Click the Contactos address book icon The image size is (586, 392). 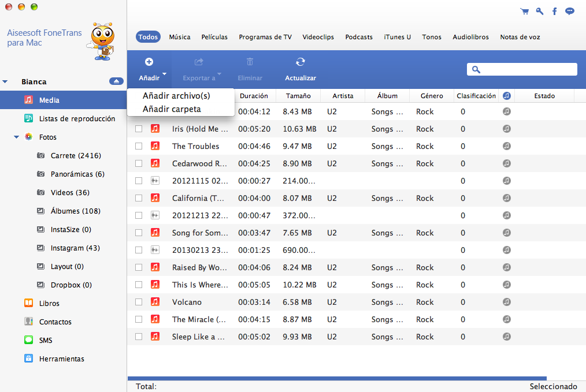pyautogui.click(x=28, y=322)
